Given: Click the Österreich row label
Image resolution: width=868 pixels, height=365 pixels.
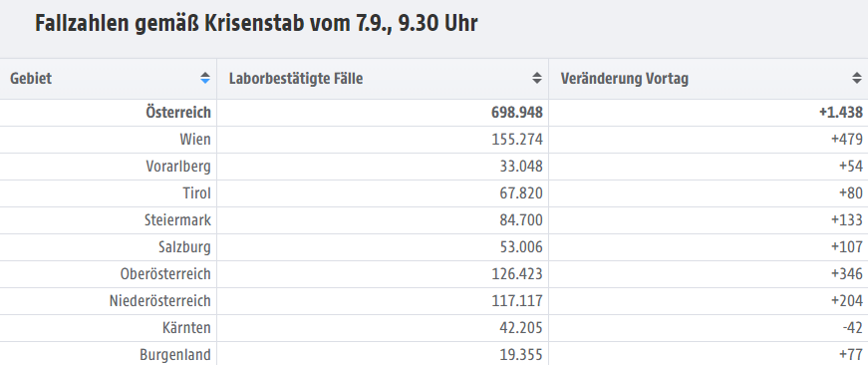Looking at the screenshot, I should 178,113.
